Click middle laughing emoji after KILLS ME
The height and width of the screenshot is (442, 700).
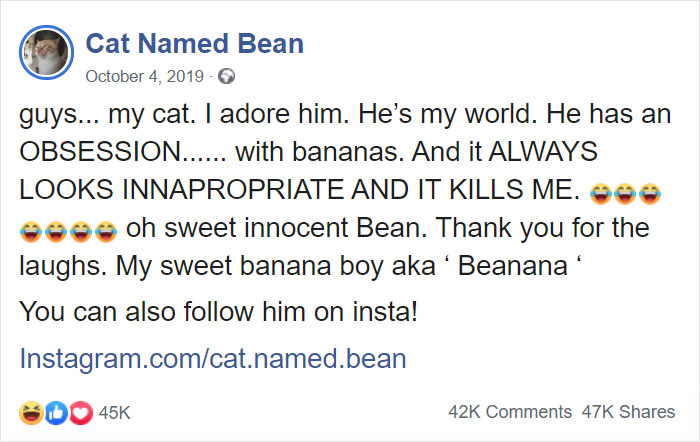[x=625, y=192]
